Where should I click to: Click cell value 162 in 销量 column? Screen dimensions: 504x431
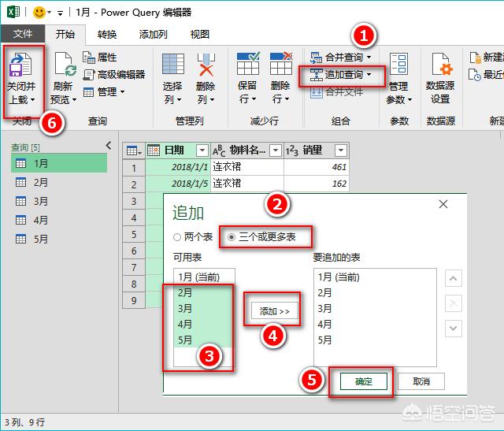coord(317,184)
